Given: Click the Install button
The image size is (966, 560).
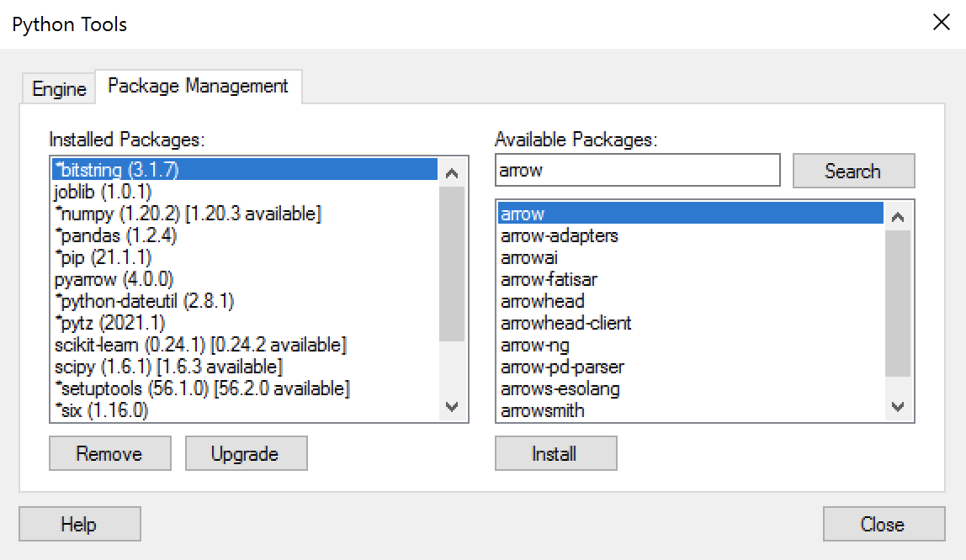Looking at the screenshot, I should (x=555, y=453).
